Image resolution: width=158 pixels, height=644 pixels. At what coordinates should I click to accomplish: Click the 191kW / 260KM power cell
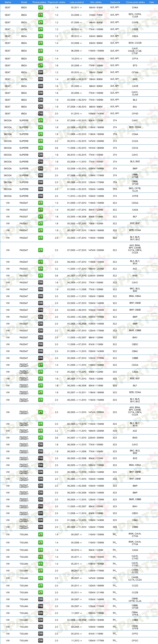(x=96, y=148)
